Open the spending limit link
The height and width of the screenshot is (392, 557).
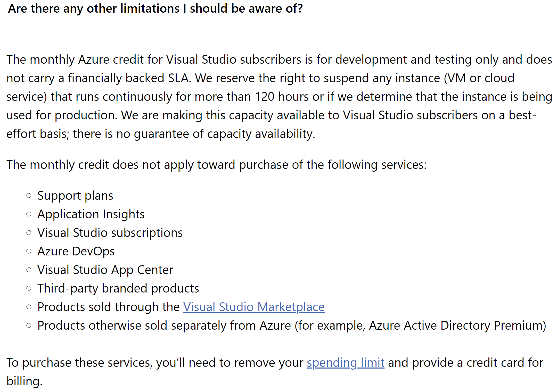[x=346, y=363]
